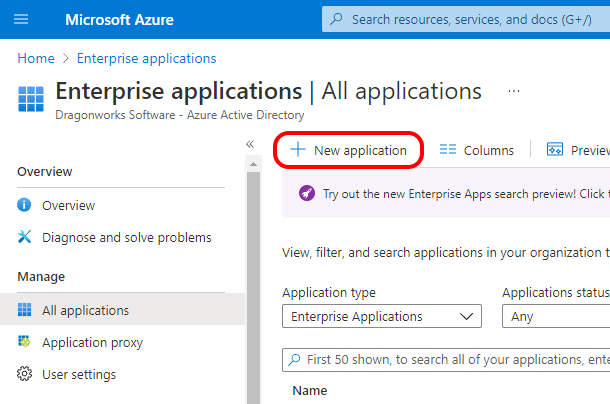Focus the Search resources, services, and docs box

click(466, 19)
